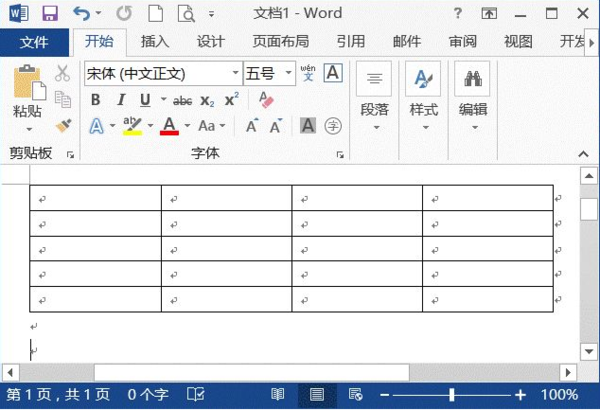Switch to the 邮件 (Mailings) tab

click(407, 41)
